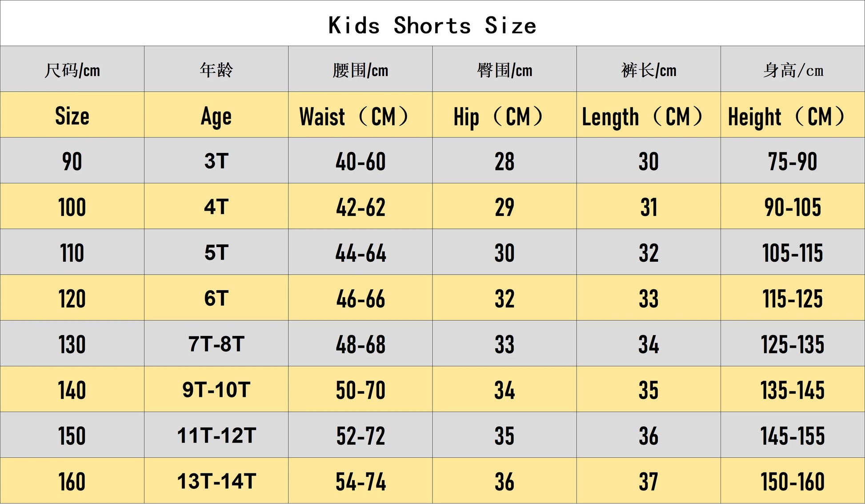865x504 pixels.
Task: Select the size 90 cell
Action: tap(72, 160)
